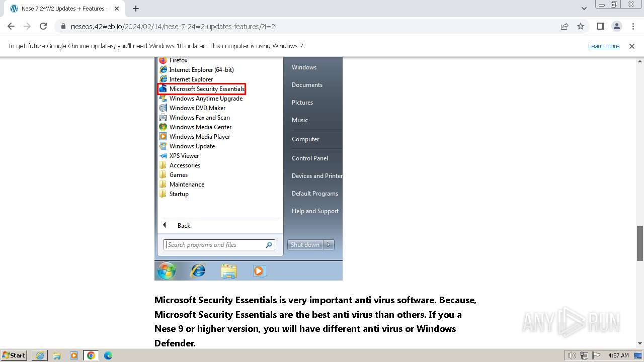The width and height of the screenshot is (644, 362).
Task: Go back to the previous page
Action: pos(11,26)
